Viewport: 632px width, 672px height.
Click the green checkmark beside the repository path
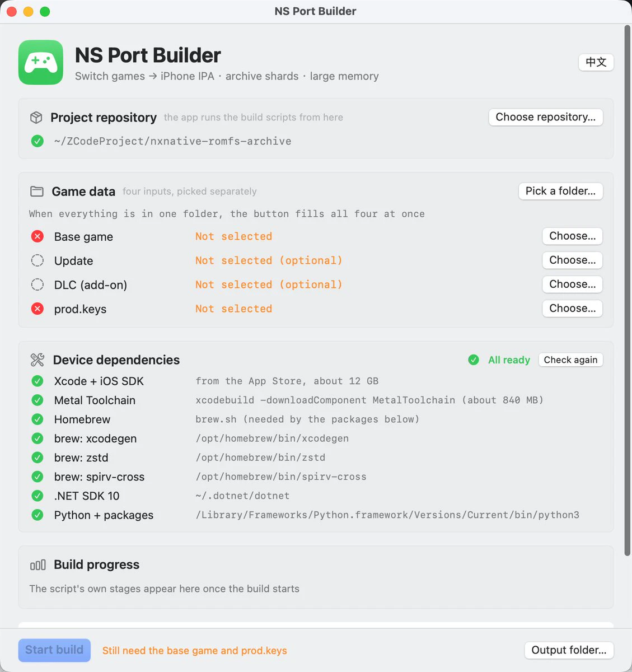(38, 141)
